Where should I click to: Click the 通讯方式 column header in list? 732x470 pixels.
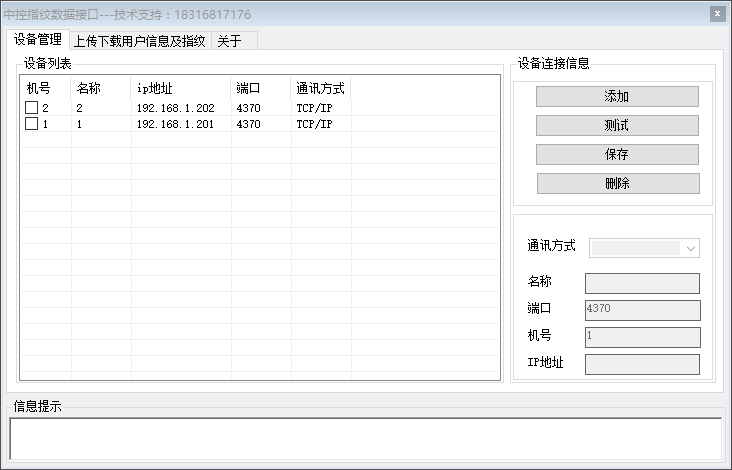[320, 88]
